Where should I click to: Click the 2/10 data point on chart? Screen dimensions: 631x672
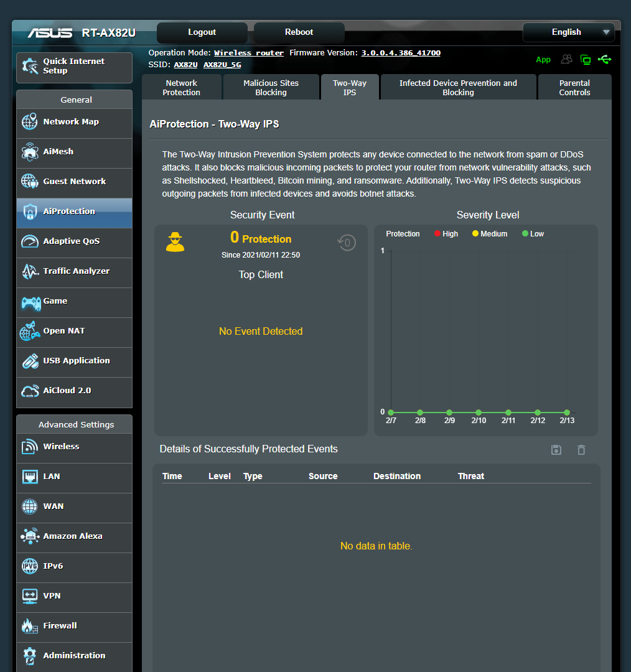tap(479, 413)
